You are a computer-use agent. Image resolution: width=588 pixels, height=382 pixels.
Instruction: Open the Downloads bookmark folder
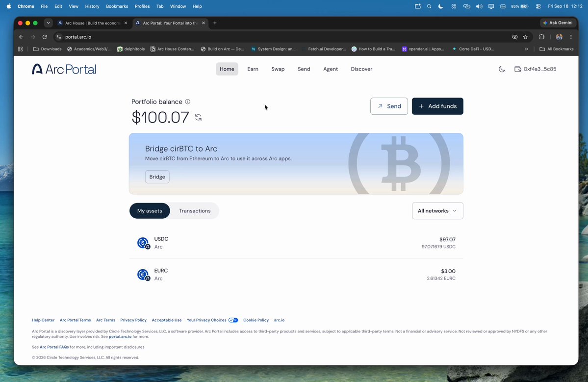tap(47, 49)
